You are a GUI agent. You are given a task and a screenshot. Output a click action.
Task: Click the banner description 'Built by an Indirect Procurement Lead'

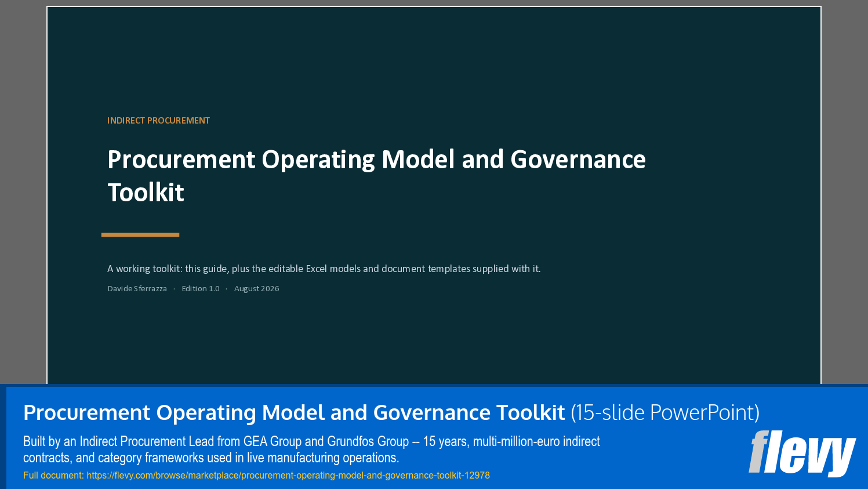tap(311, 450)
